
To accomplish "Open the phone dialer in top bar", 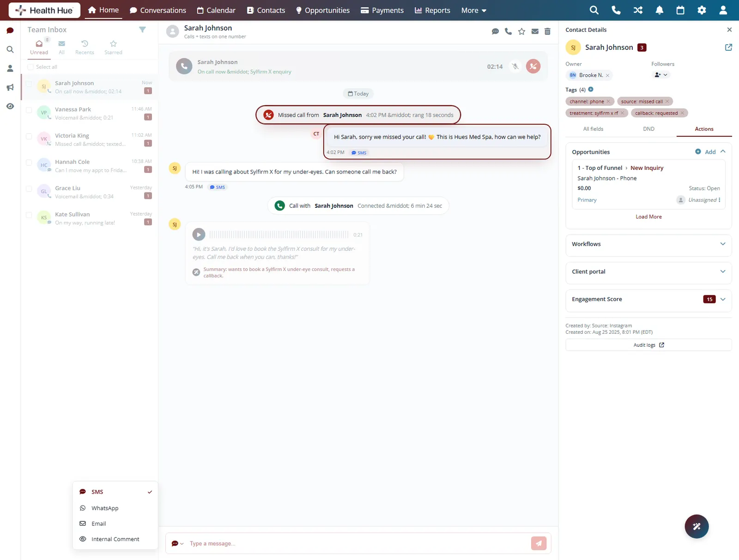I will (616, 10).
